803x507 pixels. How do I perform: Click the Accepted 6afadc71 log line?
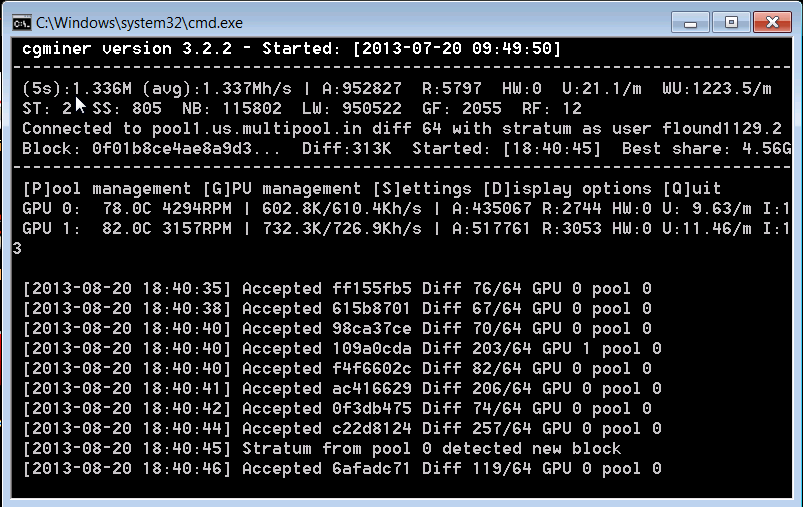[x=342, y=468]
